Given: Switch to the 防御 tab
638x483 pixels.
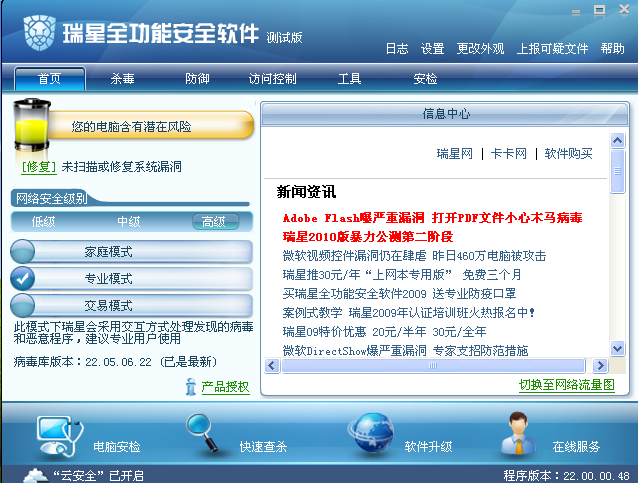Looking at the screenshot, I should click(x=197, y=79).
